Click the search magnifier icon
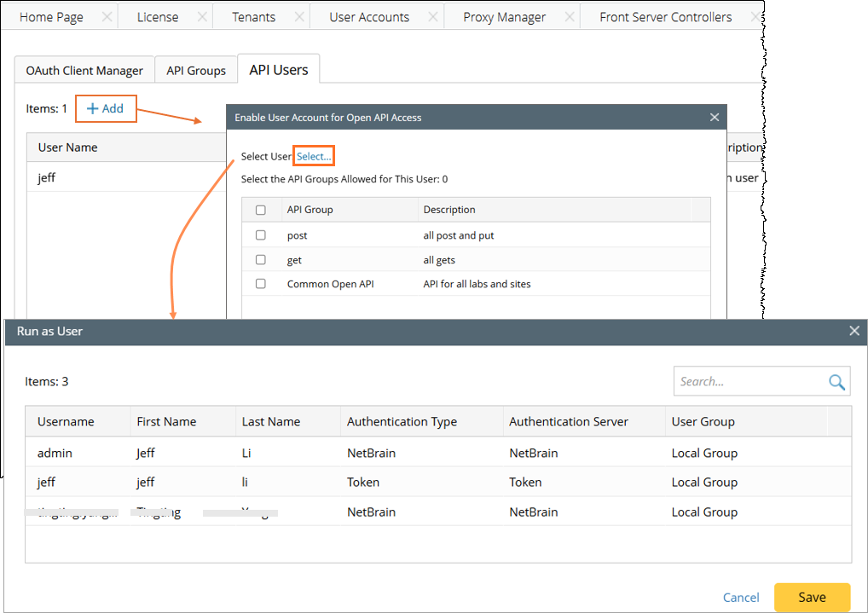Viewport: 868px width, 613px height. pos(836,382)
